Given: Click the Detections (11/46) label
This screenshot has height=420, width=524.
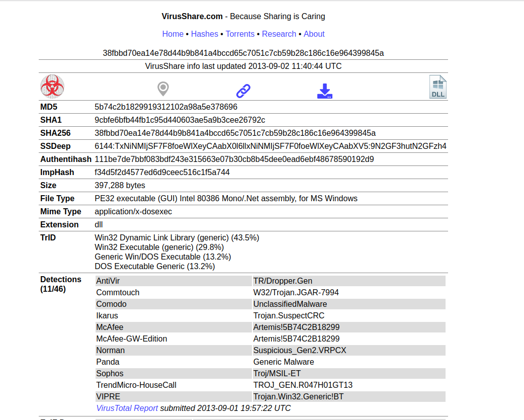Looking at the screenshot, I should (x=61, y=284).
